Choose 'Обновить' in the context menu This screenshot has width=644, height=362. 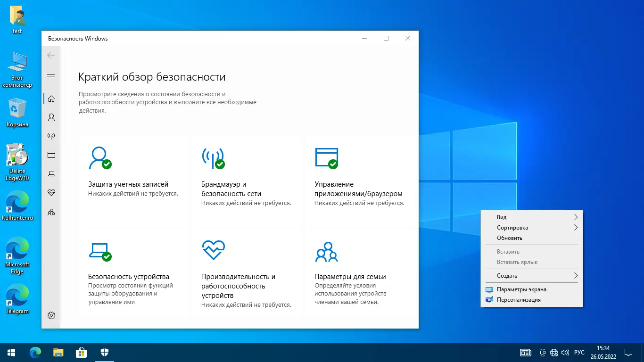532,238
